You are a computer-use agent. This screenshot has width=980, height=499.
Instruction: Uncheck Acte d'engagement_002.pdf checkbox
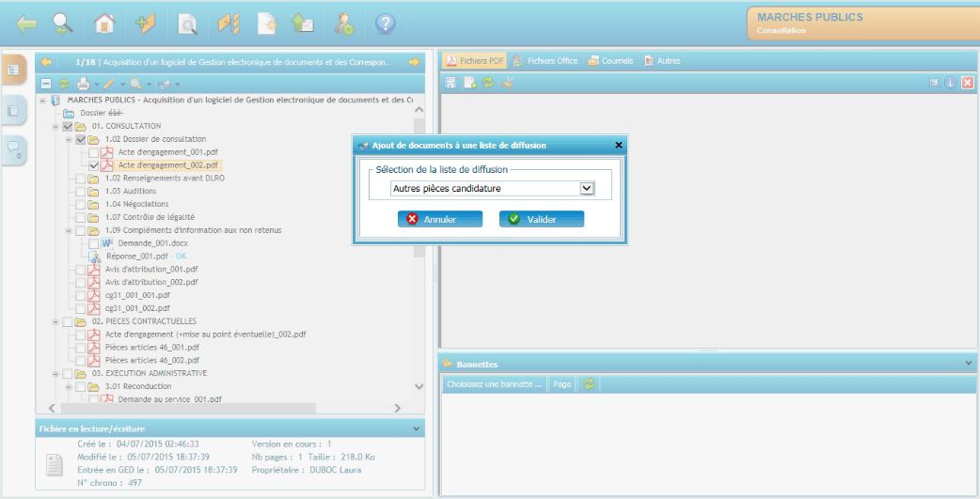pos(93,165)
